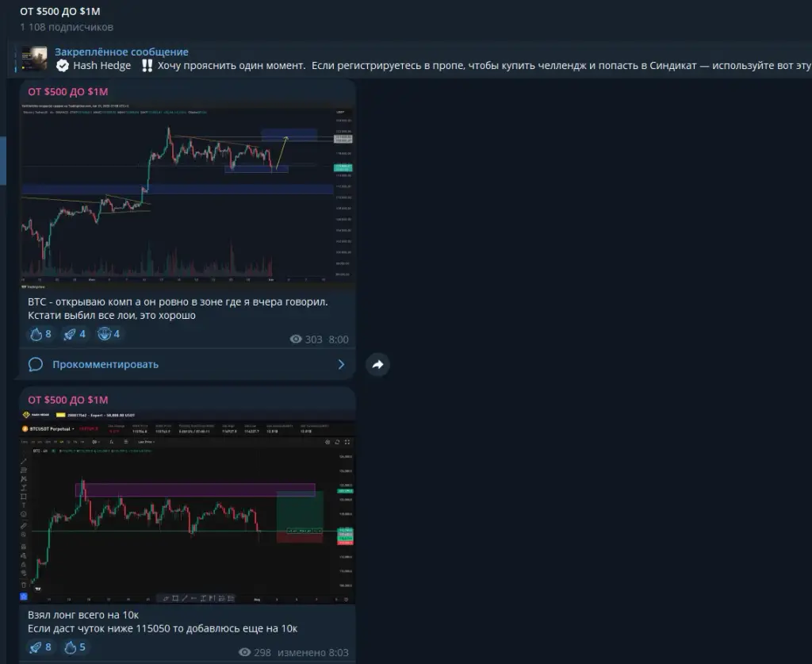Image resolution: width=812 pixels, height=664 pixels.
Task: Open channel name header on the BTC zone post
Action: pyautogui.click(x=68, y=92)
